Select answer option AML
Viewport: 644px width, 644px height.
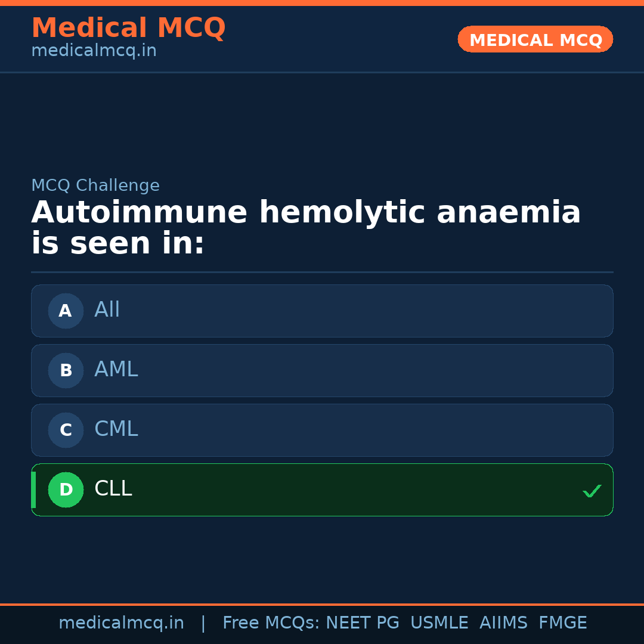click(322, 370)
